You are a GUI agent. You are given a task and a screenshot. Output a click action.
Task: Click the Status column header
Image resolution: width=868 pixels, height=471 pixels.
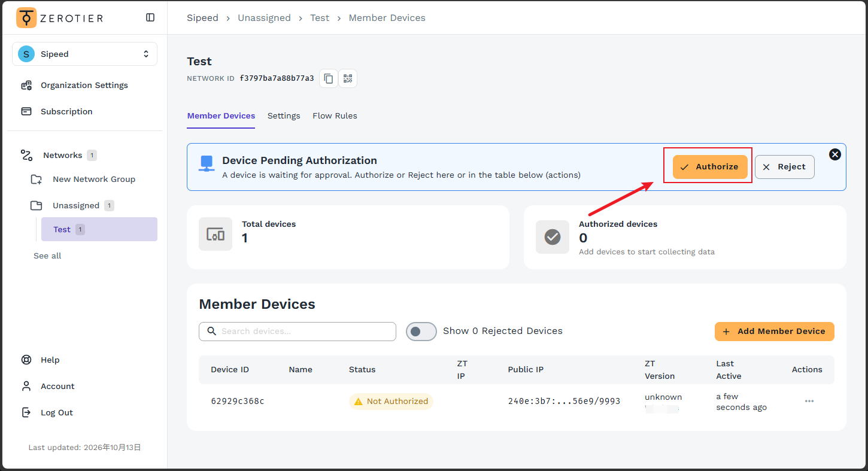point(362,370)
